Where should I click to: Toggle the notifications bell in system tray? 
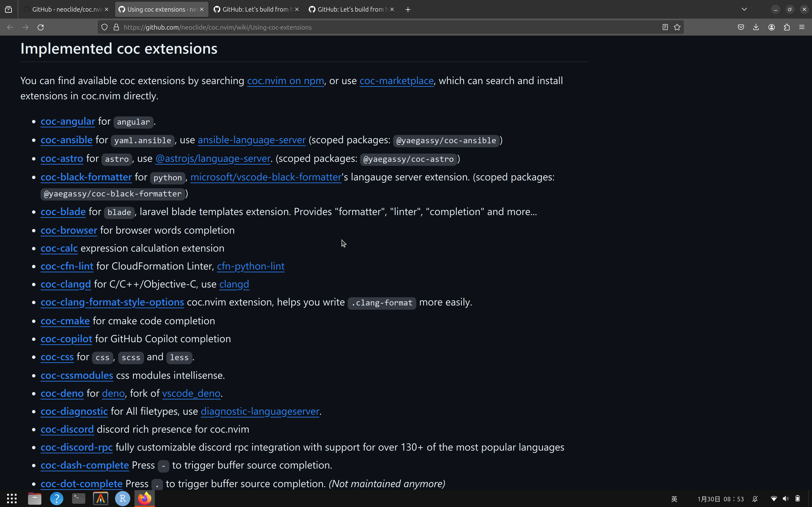[x=755, y=499]
